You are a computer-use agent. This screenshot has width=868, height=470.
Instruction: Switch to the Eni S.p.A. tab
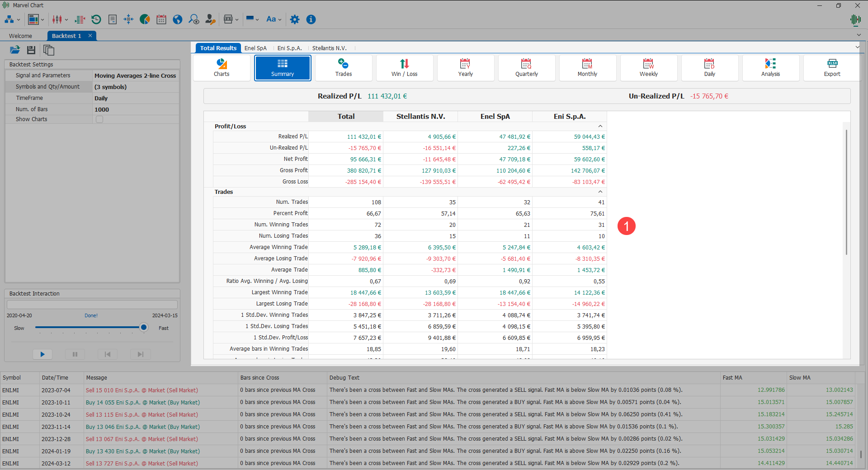(289, 48)
